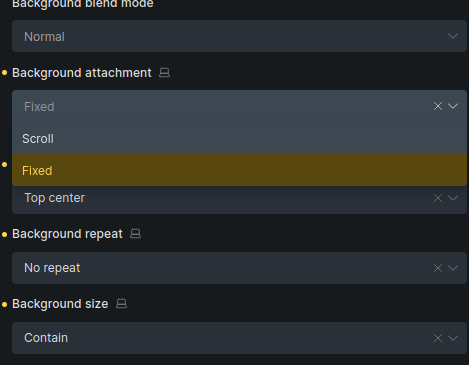The image size is (469, 365).
Task: Open the Top center dropdown chevron
Action: point(453,198)
